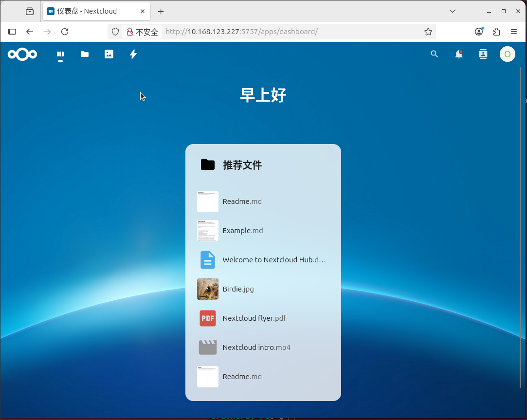527x420 pixels.
Task: Open Nextcloud intro.mp4 video
Action: pos(263,347)
